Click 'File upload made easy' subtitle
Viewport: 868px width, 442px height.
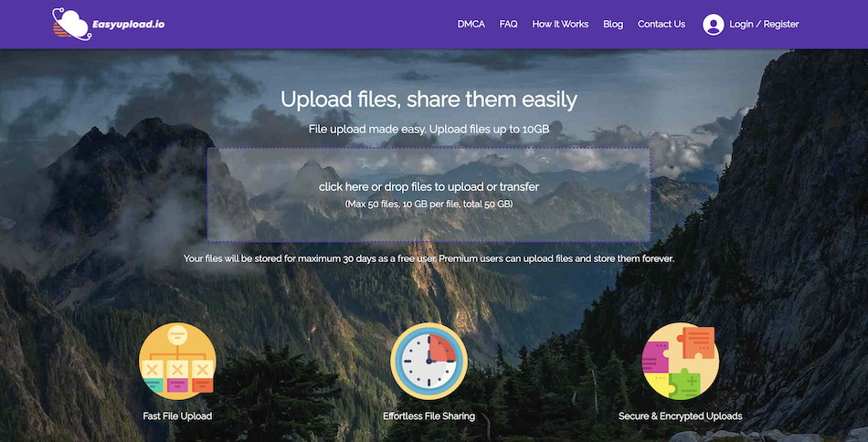[429, 130]
